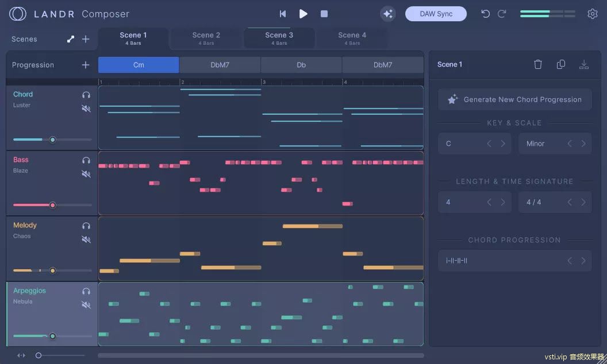Viewport: 607px width, 364px height.
Task: Duplicate Scene 1 with copy icon
Action: (x=560, y=64)
